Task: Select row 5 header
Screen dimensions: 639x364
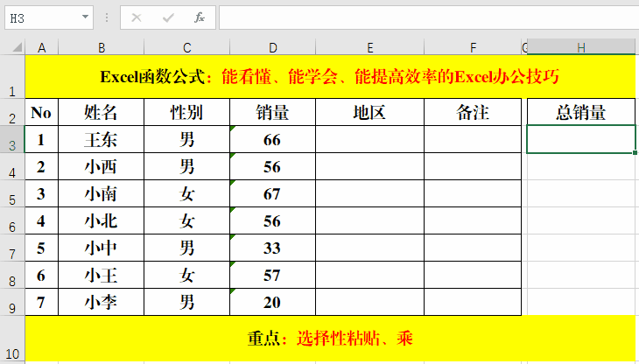Action: coord(12,193)
